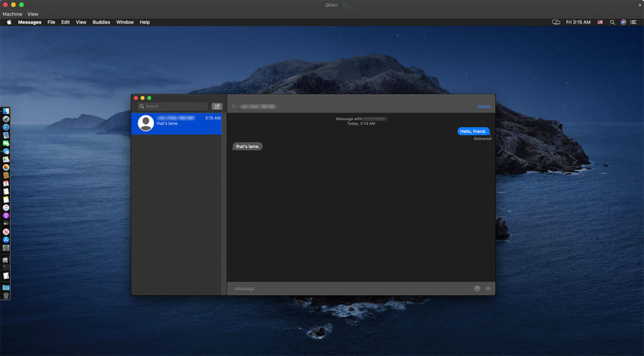Click the Search field in the sidebar
644x356 pixels.
173,106
